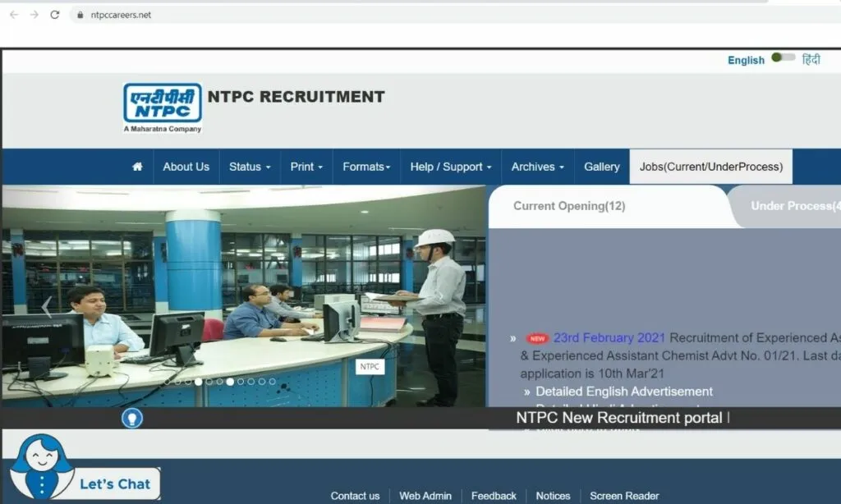The image size is (841, 504).
Task: Select the last carousel indicator dot
Action: click(x=273, y=382)
